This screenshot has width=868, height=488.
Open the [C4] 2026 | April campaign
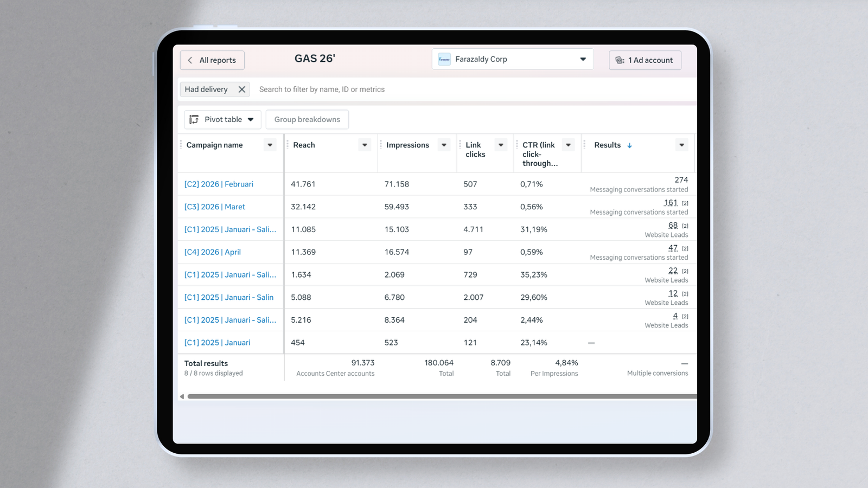[213, 252]
